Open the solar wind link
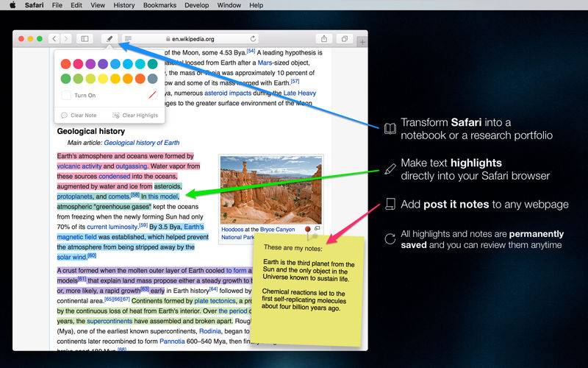Viewport: 588px width, 368px height. tap(71, 257)
